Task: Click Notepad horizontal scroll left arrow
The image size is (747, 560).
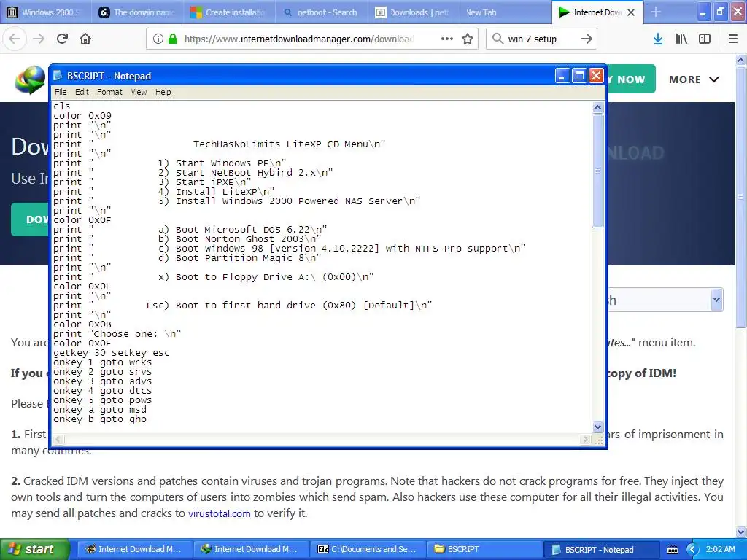Action: pyautogui.click(x=58, y=439)
